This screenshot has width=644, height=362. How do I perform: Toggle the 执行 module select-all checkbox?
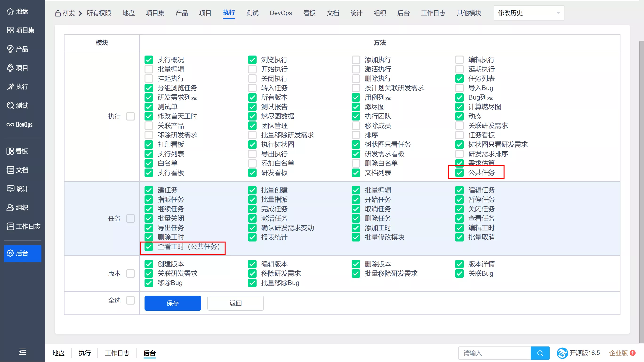[130, 116]
